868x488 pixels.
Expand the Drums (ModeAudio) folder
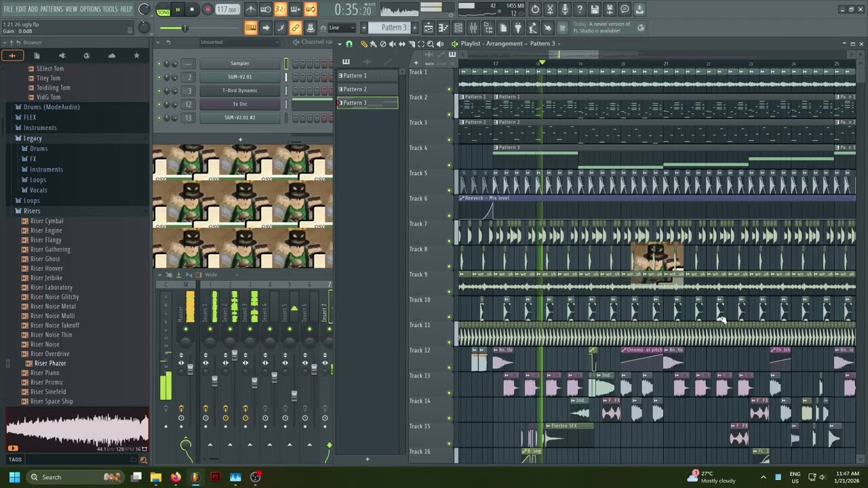(x=51, y=107)
